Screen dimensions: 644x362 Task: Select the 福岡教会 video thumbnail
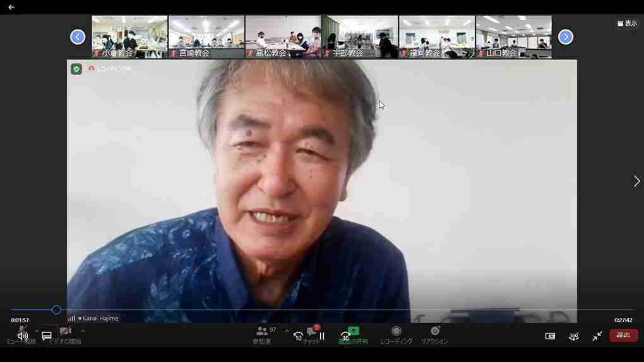[x=437, y=37]
